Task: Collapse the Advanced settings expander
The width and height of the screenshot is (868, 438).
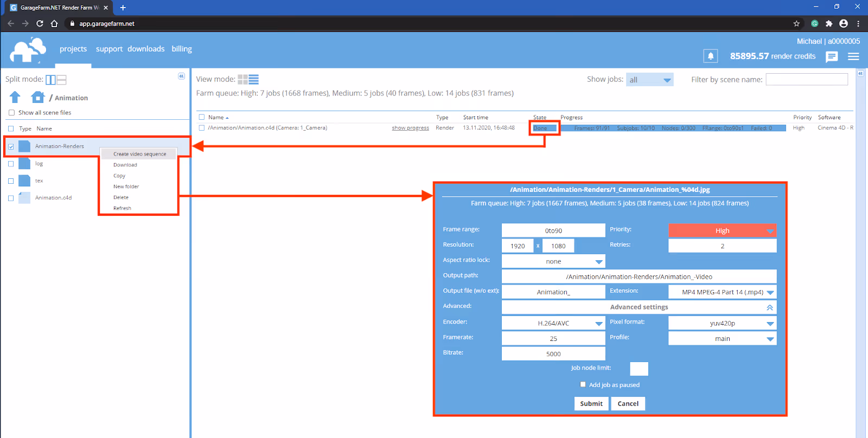Action: tap(770, 307)
